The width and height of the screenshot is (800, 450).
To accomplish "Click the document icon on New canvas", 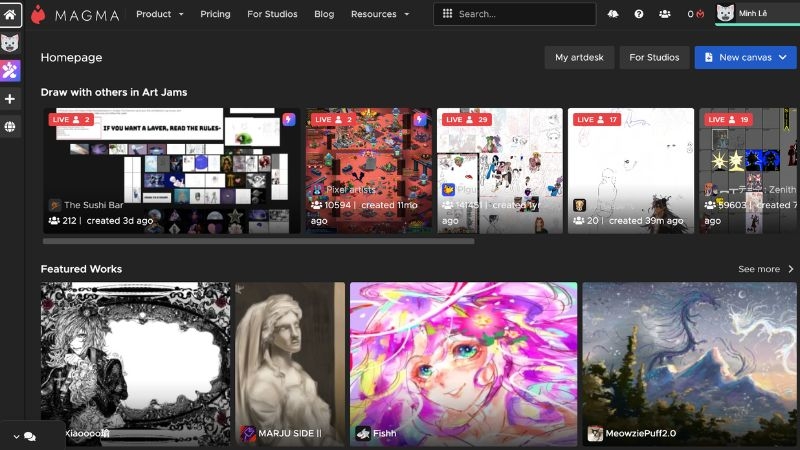I will pos(708,58).
